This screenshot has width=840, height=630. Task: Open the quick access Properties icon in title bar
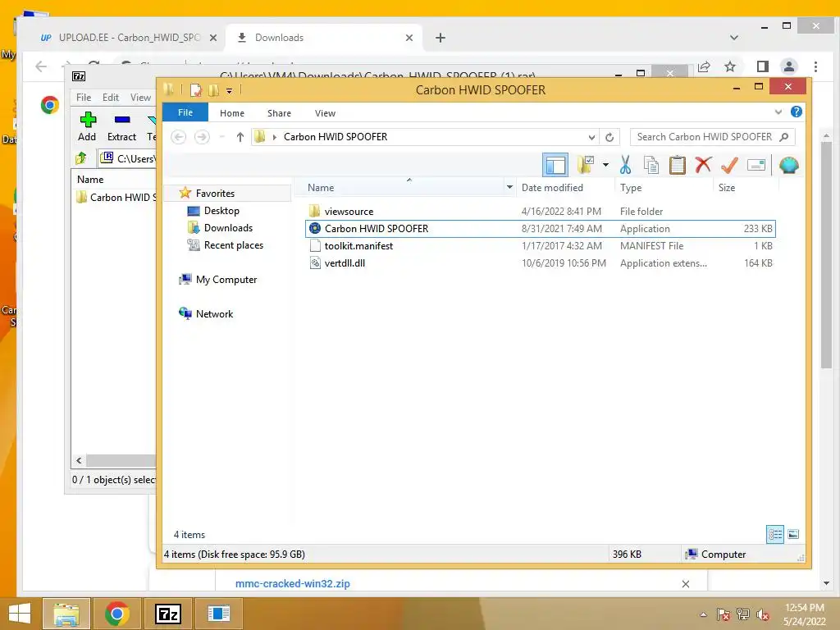[196, 90]
